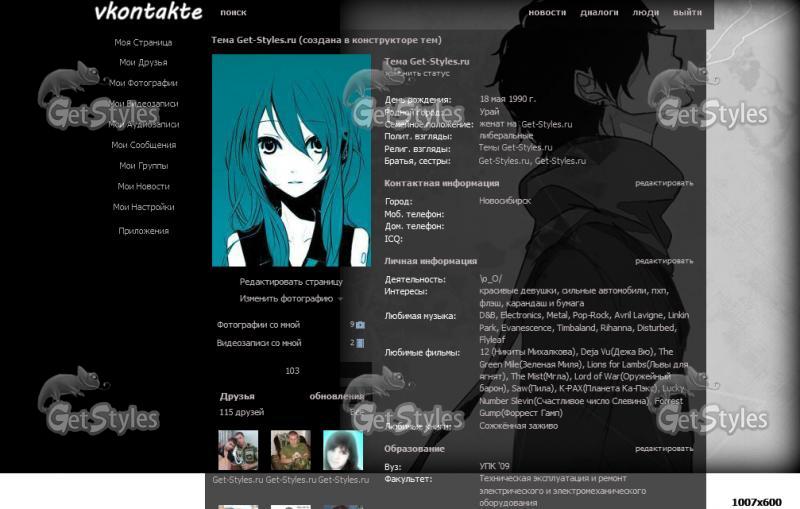
Task: Open Приложения in the left sidebar
Action: click(x=143, y=231)
